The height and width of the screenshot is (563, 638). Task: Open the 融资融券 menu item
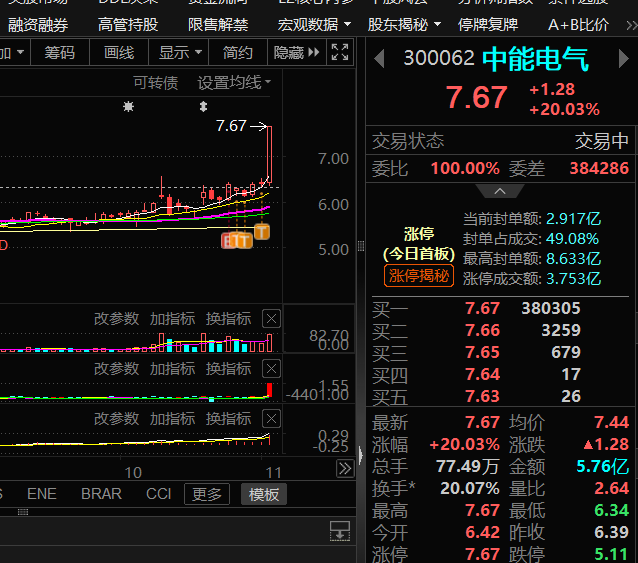tap(38, 25)
